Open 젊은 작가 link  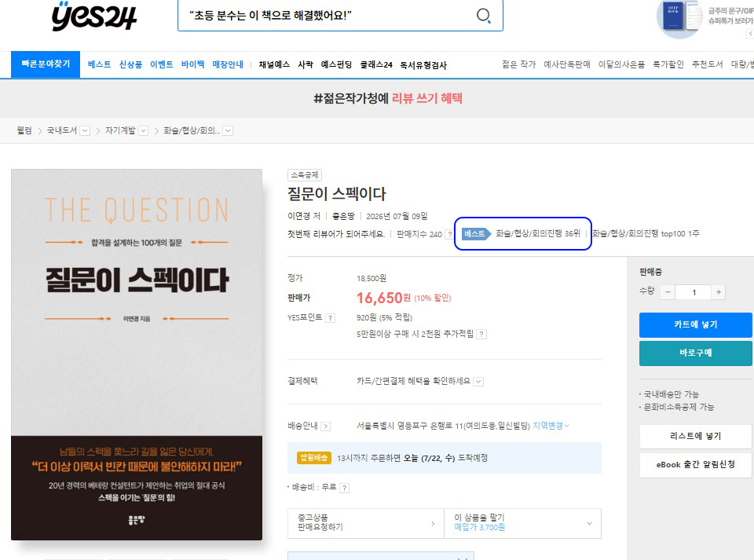(519, 64)
